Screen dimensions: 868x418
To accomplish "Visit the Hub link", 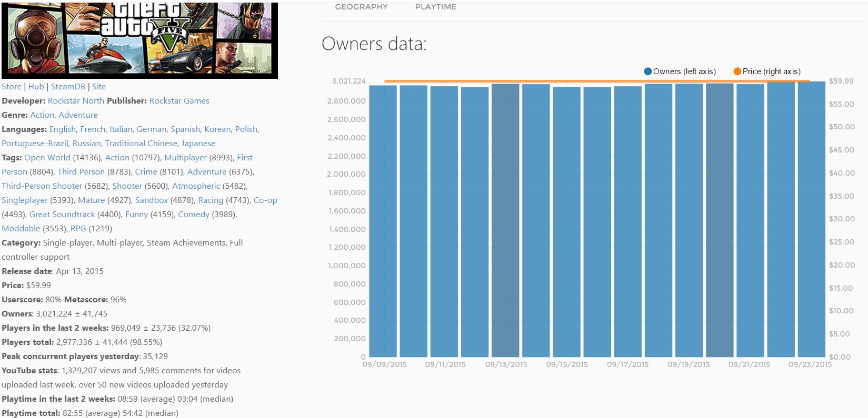I will pos(36,87).
